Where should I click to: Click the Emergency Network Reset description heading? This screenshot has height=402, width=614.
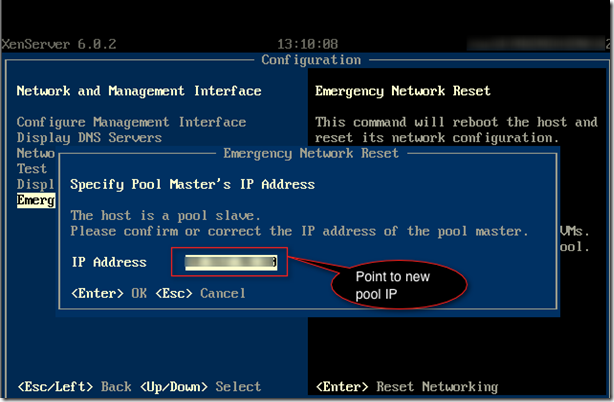coord(403,91)
